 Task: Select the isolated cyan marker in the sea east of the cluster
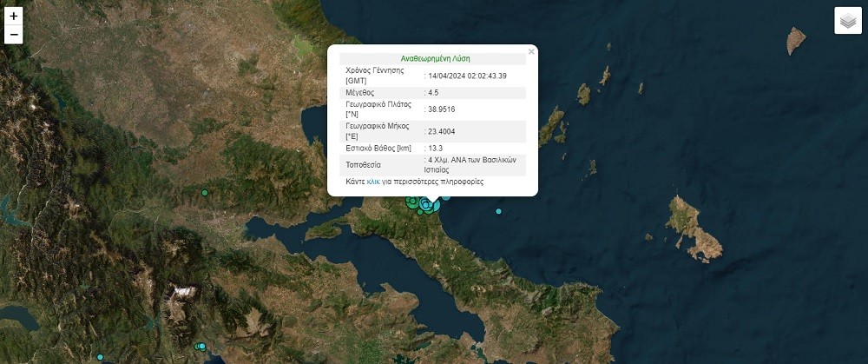498,212
